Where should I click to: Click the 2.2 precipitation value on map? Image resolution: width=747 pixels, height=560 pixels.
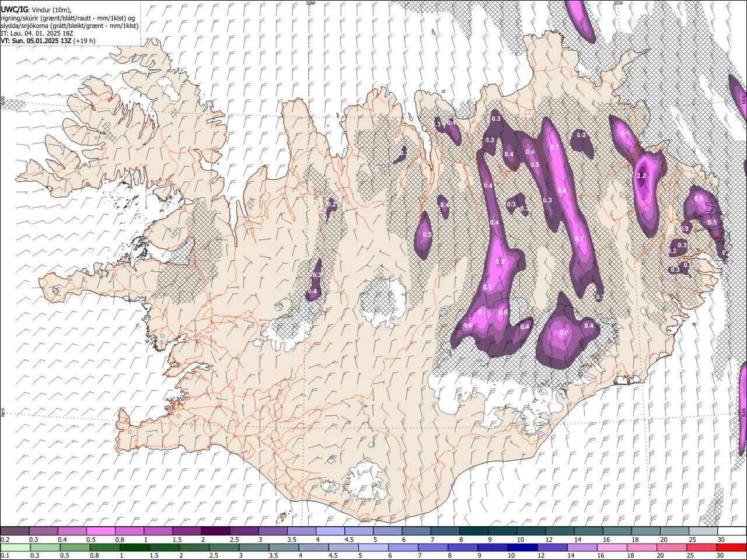(641, 176)
